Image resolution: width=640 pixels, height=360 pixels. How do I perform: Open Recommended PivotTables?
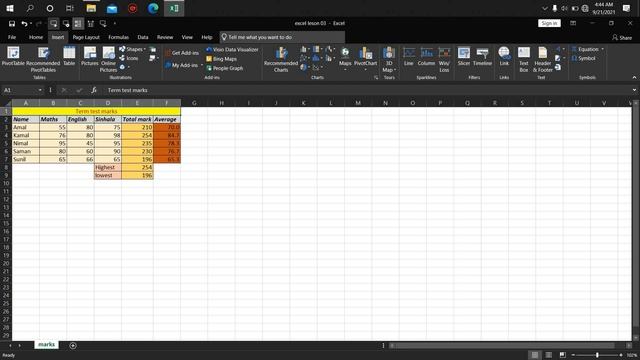coord(43,59)
